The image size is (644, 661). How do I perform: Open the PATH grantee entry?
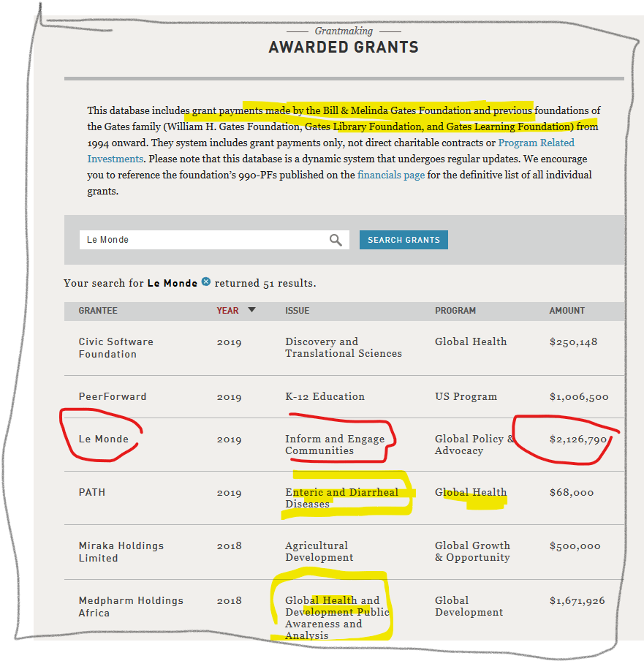[x=92, y=493]
